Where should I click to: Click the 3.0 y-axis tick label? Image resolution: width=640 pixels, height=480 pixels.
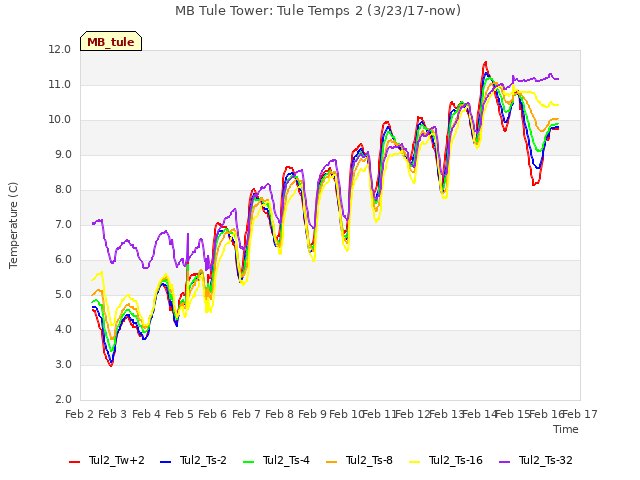62,364
